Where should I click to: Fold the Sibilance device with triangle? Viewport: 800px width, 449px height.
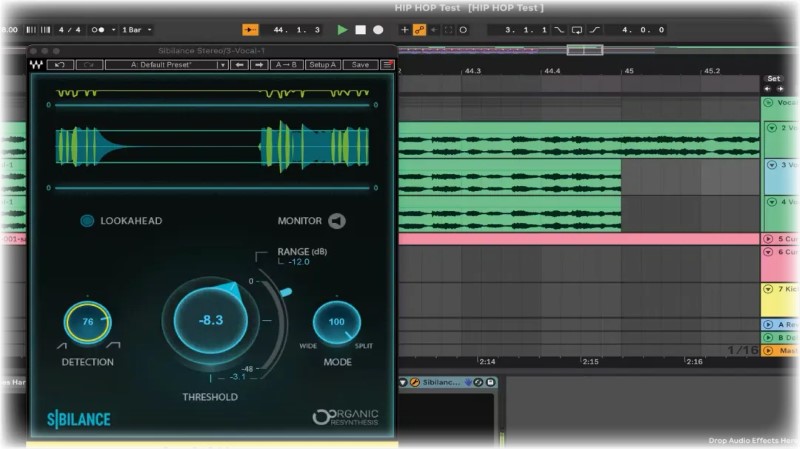403,382
